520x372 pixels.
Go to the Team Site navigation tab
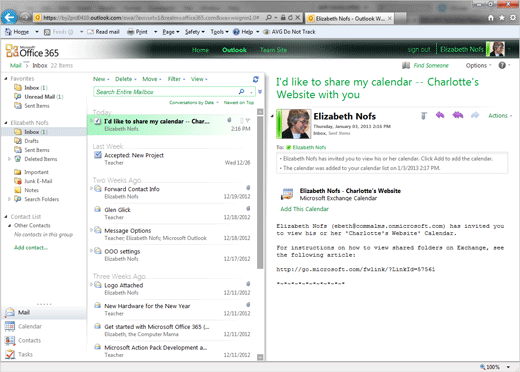[x=273, y=50]
